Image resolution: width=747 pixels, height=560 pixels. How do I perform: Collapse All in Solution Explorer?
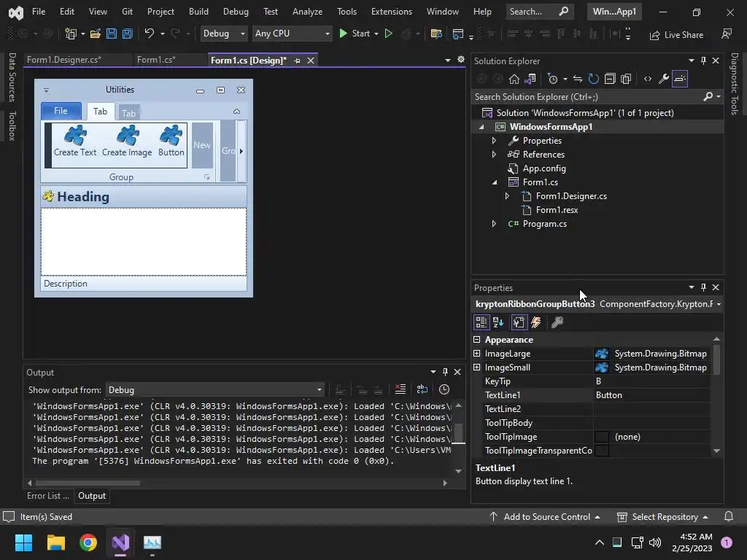point(610,79)
